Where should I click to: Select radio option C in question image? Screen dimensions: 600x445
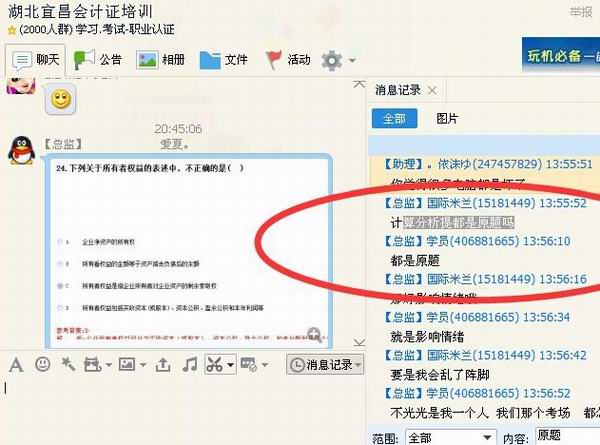click(60, 286)
